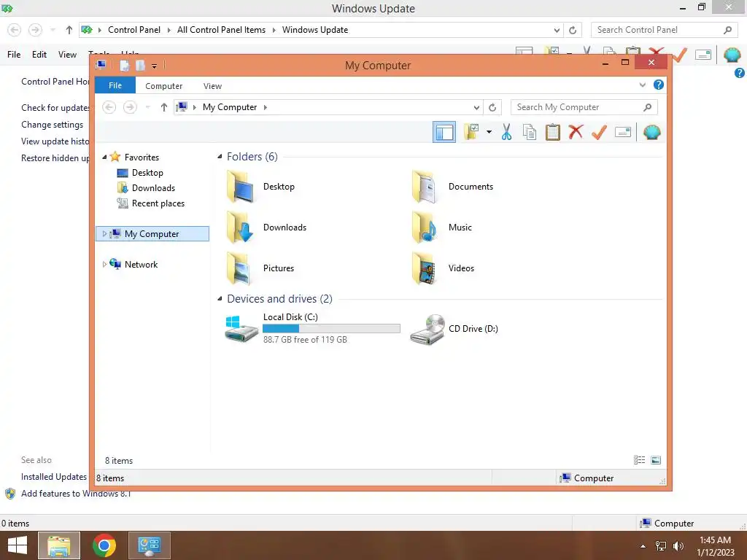This screenshot has height=560, width=747.
Task: Collapse the Favorites tree node
Action: tap(104, 157)
